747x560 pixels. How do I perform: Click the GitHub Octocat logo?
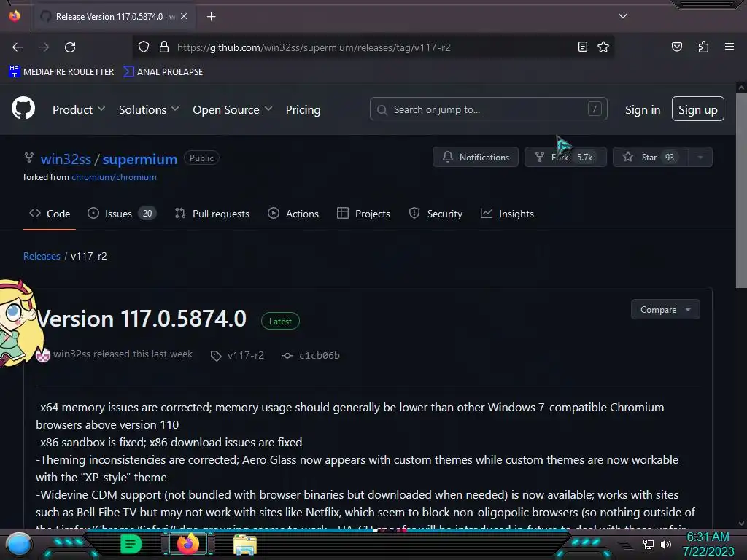(23, 108)
